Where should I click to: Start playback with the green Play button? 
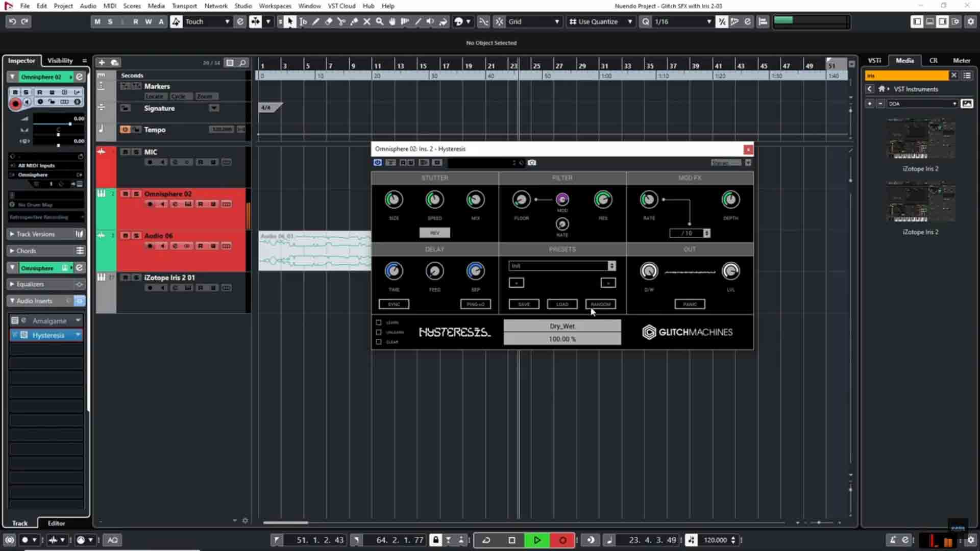coord(537,540)
